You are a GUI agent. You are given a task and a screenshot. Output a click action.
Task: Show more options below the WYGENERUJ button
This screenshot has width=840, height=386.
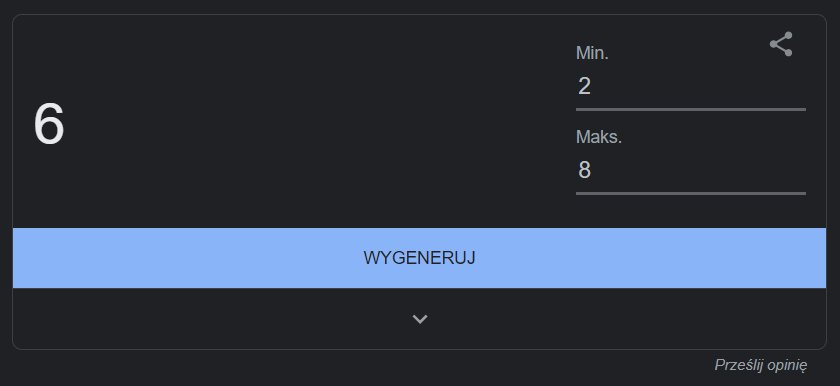419,319
